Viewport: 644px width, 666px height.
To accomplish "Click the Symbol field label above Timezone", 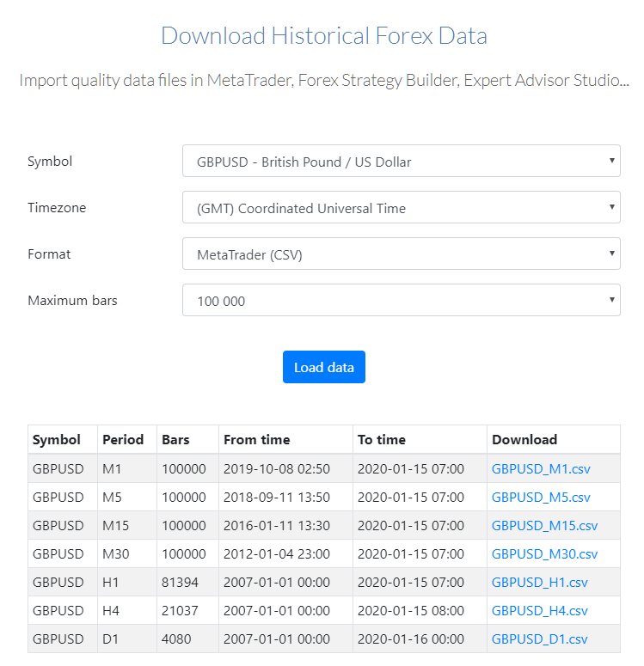I will tap(50, 162).
